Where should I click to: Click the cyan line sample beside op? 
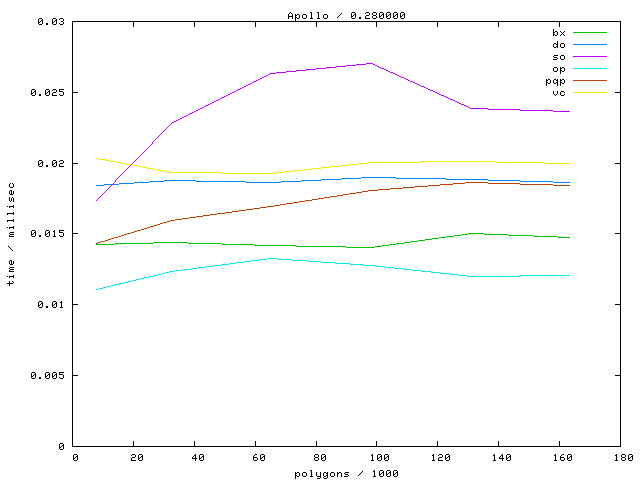pos(589,69)
